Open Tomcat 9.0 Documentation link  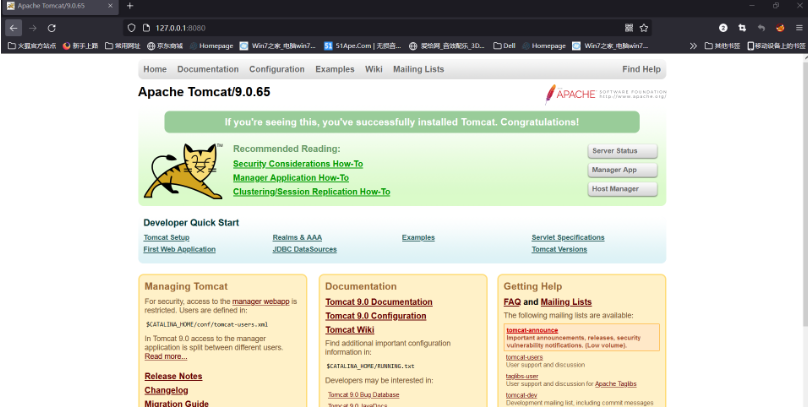379,302
